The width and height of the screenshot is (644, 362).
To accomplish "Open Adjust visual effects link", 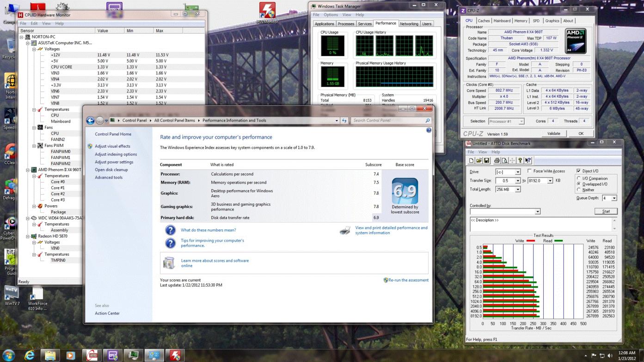I will click(x=112, y=146).
